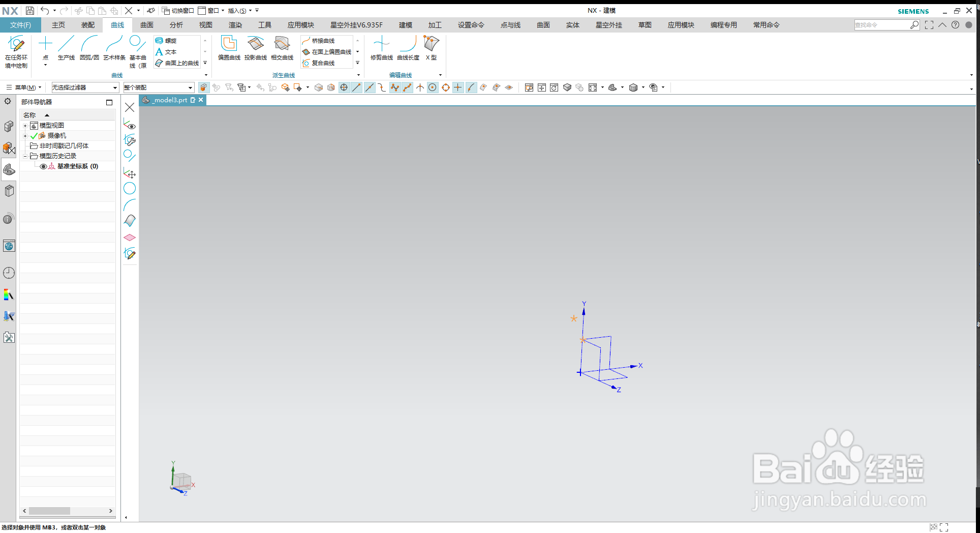Expand the 曲线 group options arrow

pos(206,75)
